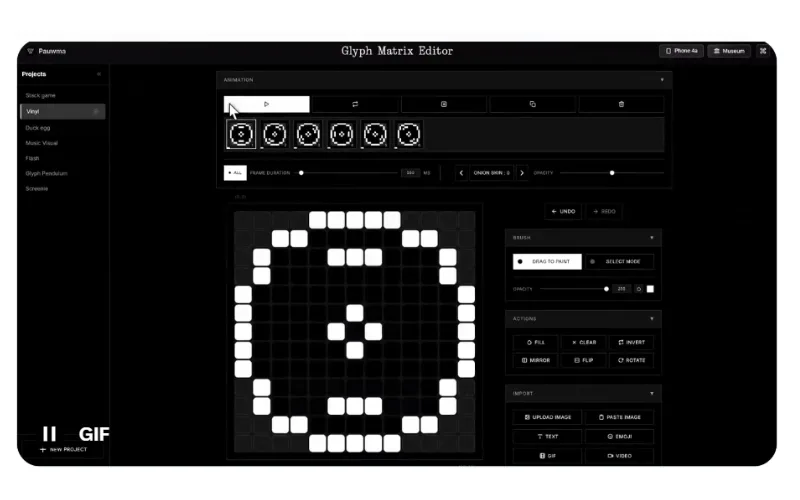
Task: Click the add frame icon
Action: pyautogui.click(x=444, y=104)
